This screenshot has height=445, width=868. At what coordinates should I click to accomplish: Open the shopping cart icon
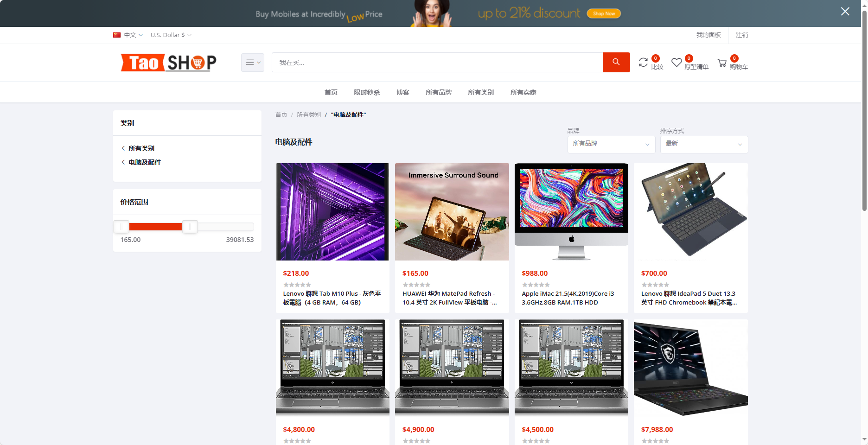coord(722,63)
